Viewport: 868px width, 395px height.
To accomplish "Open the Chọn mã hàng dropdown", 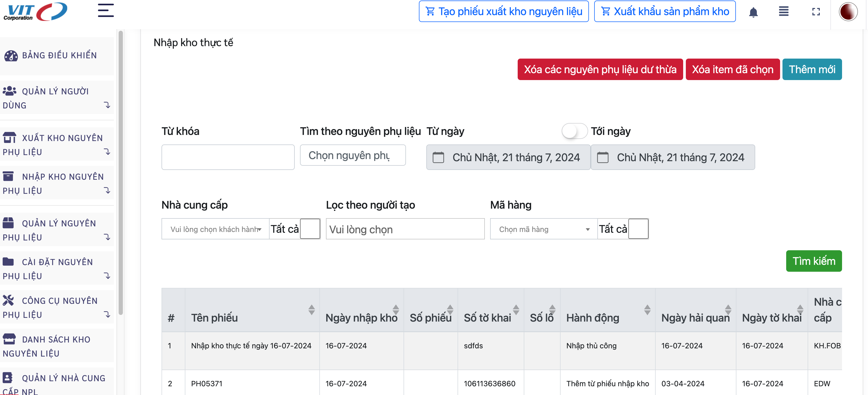I will point(544,229).
